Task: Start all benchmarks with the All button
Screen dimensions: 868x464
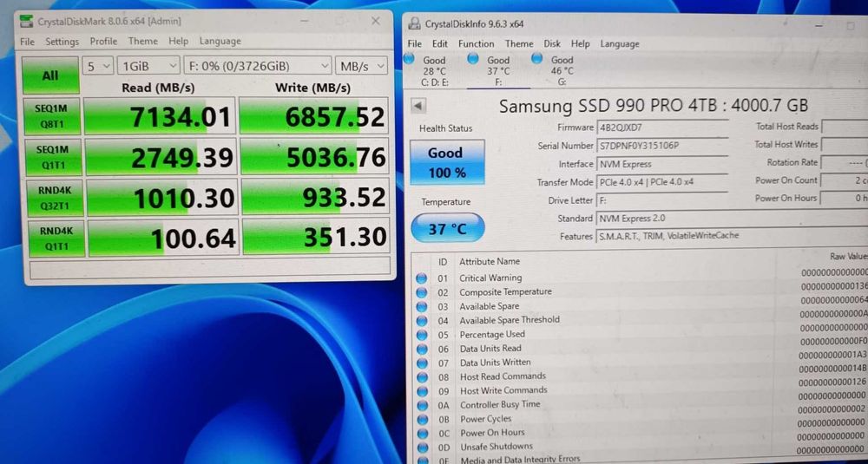Action: (x=50, y=75)
